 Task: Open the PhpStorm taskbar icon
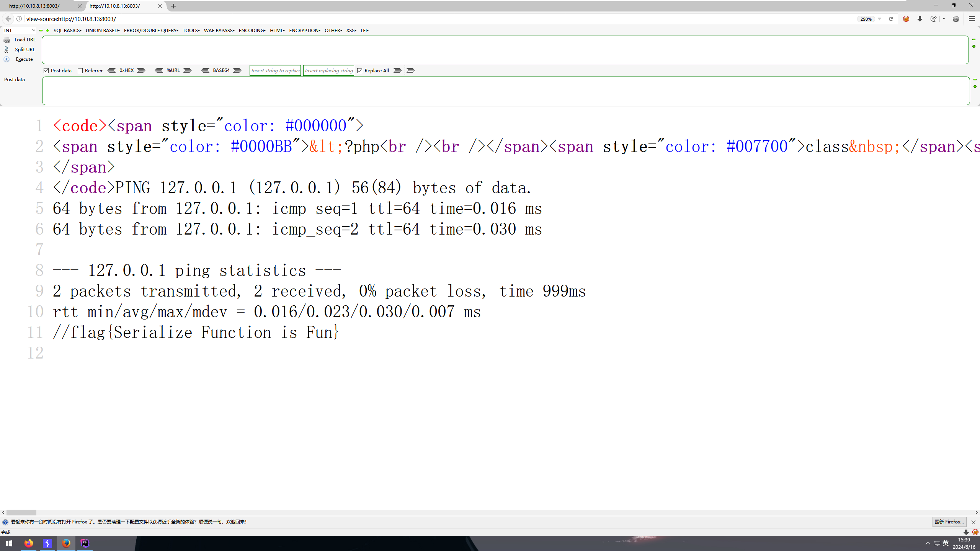tap(85, 543)
